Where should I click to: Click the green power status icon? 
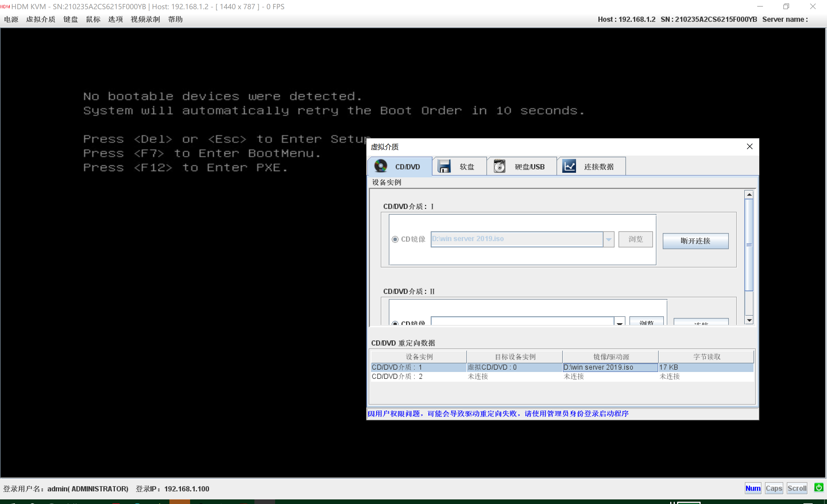818,488
